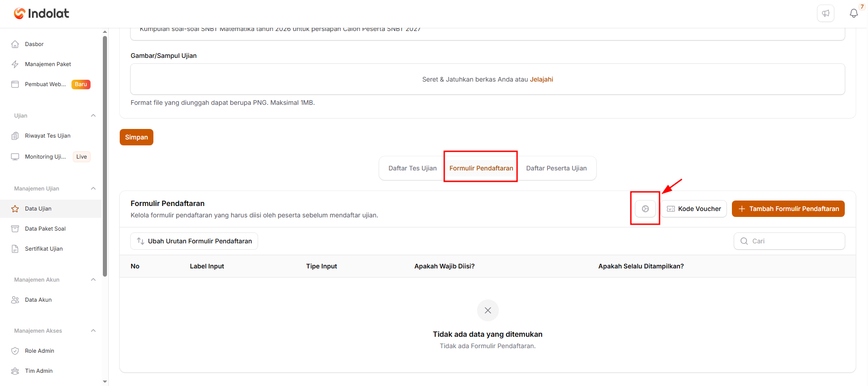Click the sidebar scrollbar down arrow
Screen dimensions: 868x386
click(x=105, y=382)
